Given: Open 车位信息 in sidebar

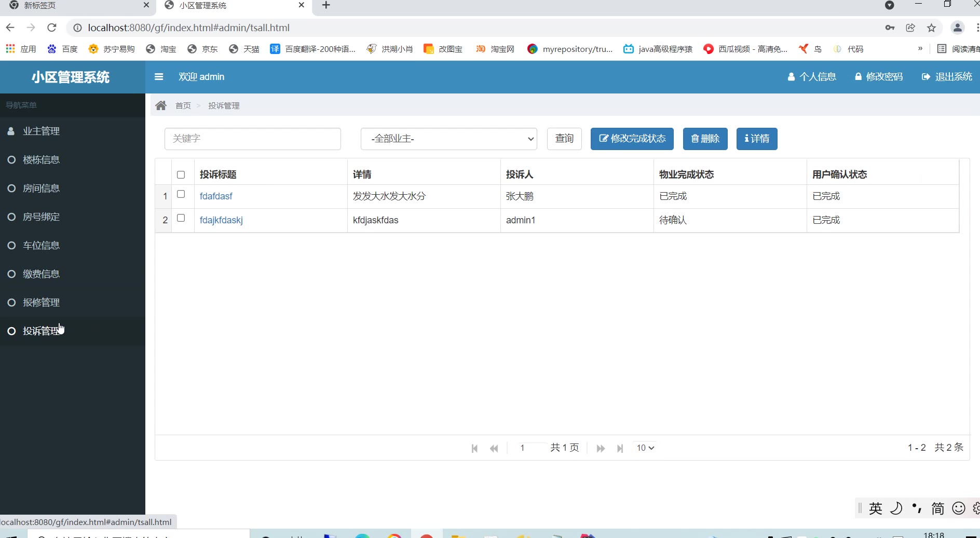Looking at the screenshot, I should tap(73, 245).
